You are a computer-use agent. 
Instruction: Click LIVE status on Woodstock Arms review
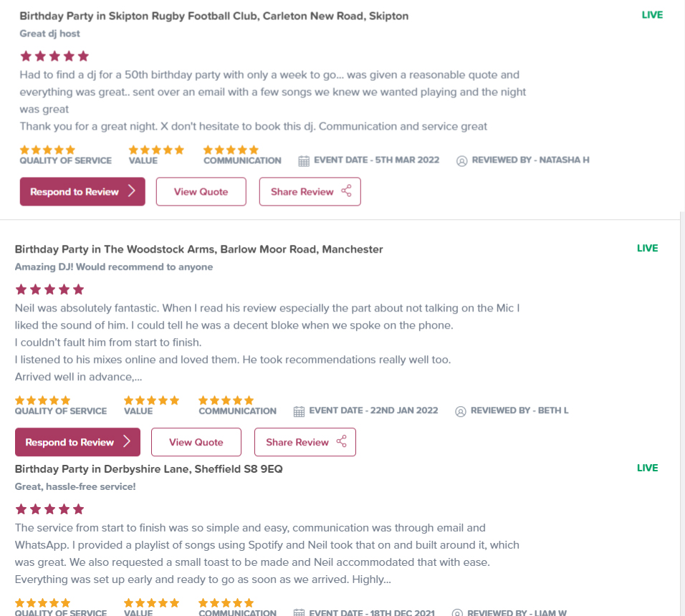click(647, 249)
